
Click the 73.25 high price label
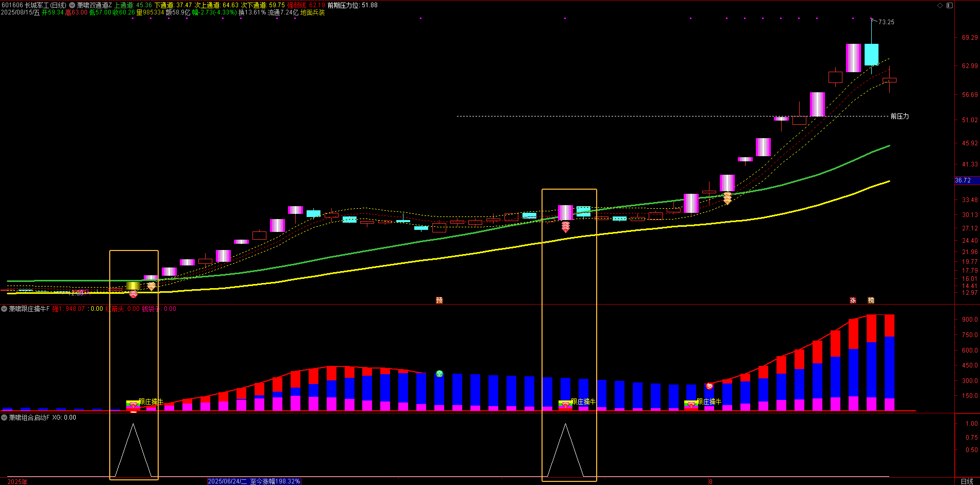tap(886, 22)
